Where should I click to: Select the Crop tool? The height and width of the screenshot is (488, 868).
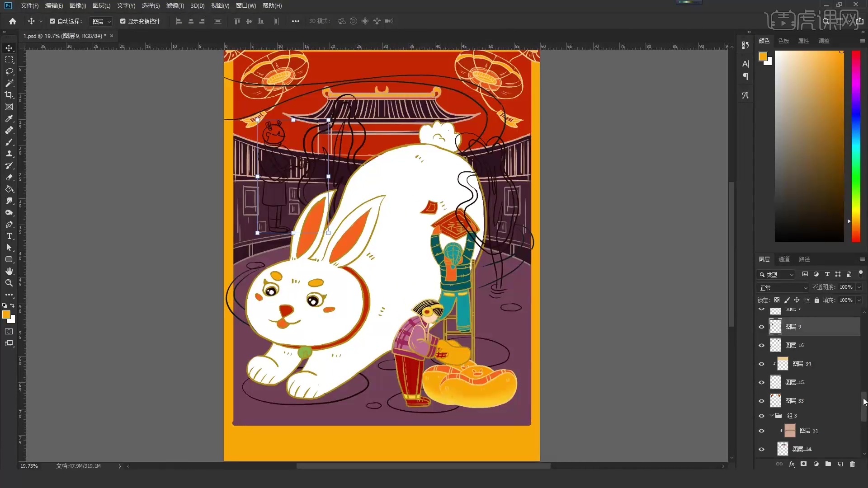(9, 95)
